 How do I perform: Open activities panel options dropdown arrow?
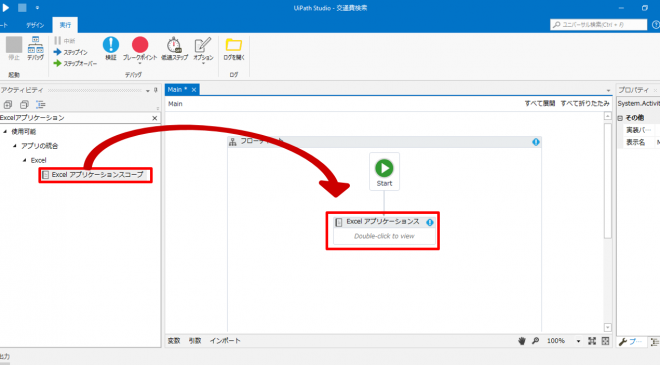coord(148,91)
